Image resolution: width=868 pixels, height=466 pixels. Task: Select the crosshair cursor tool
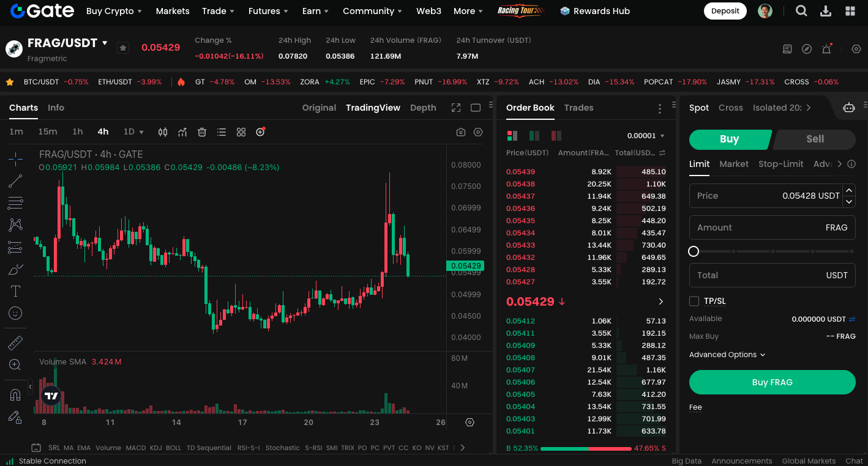[15, 160]
